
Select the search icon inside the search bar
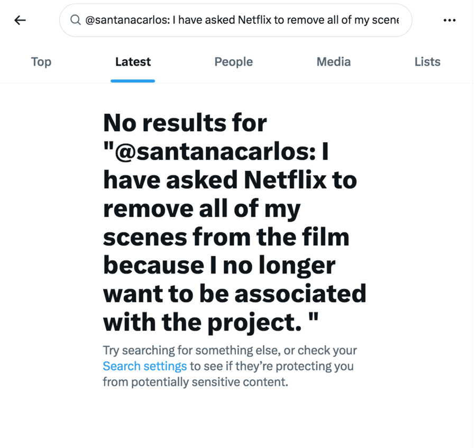click(76, 20)
